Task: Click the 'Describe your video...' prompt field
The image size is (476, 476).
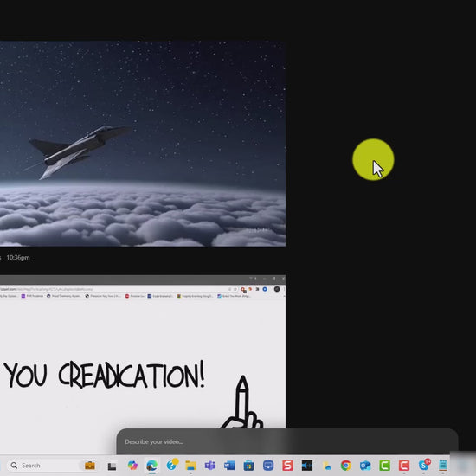Action: (x=286, y=441)
